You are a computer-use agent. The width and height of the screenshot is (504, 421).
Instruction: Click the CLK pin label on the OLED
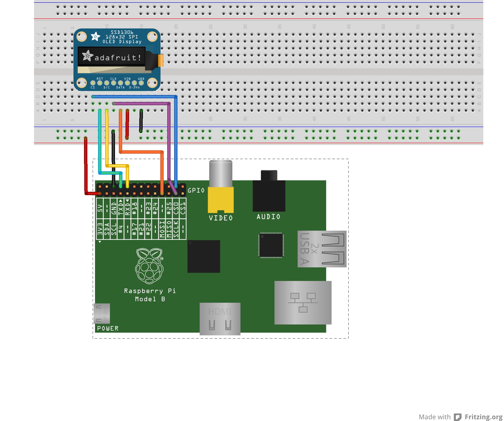[113, 79]
